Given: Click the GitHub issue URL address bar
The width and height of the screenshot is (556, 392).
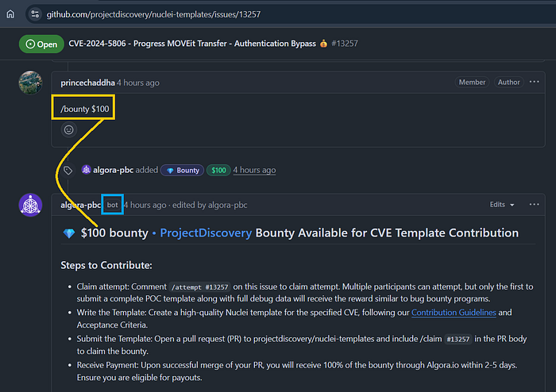Looking at the screenshot, I should 153,14.
